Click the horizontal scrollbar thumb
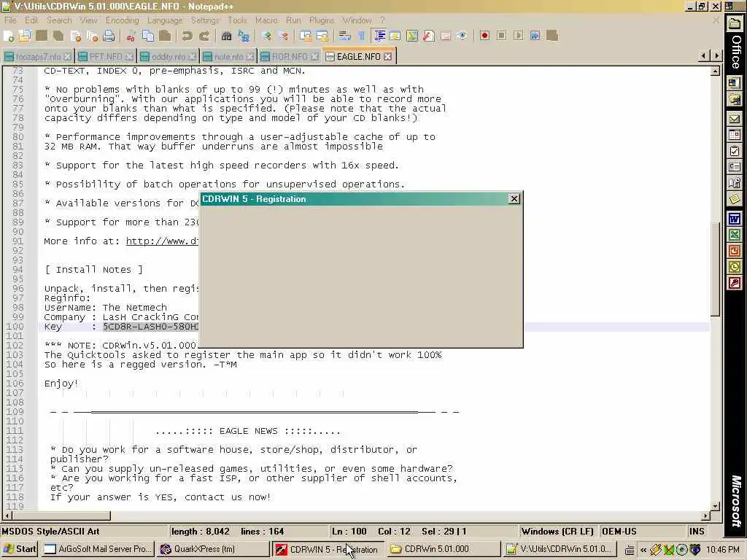 61,516
